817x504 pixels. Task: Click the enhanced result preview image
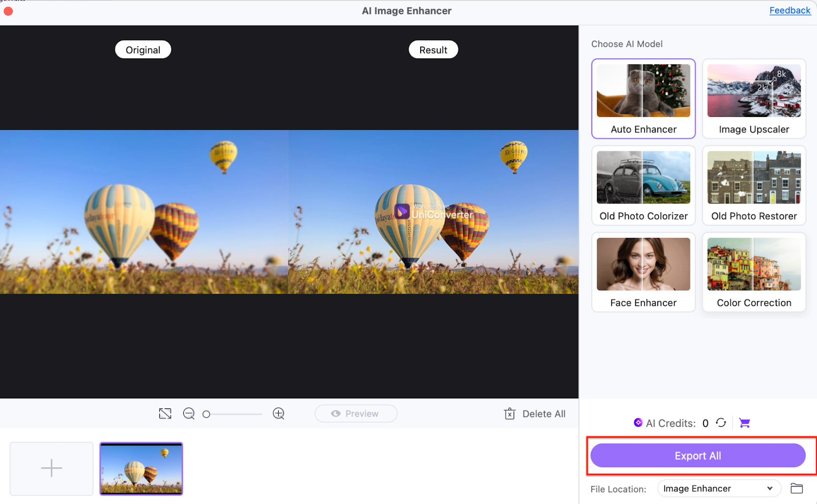tap(434, 212)
